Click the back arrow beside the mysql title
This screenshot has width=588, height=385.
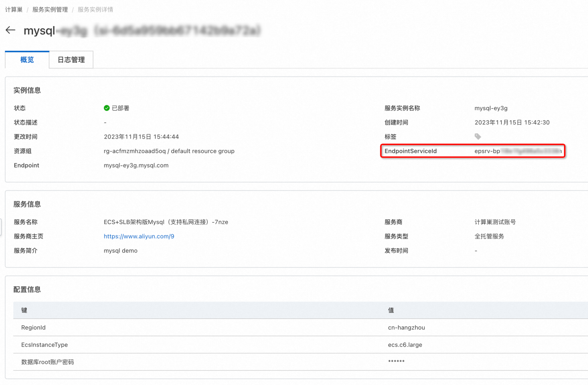pos(10,30)
